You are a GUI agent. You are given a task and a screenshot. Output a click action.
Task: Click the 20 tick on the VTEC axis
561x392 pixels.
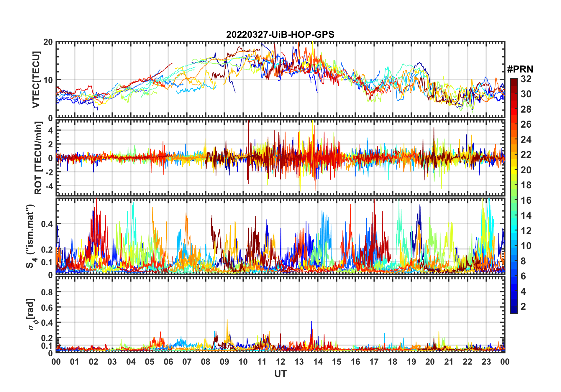(48, 42)
